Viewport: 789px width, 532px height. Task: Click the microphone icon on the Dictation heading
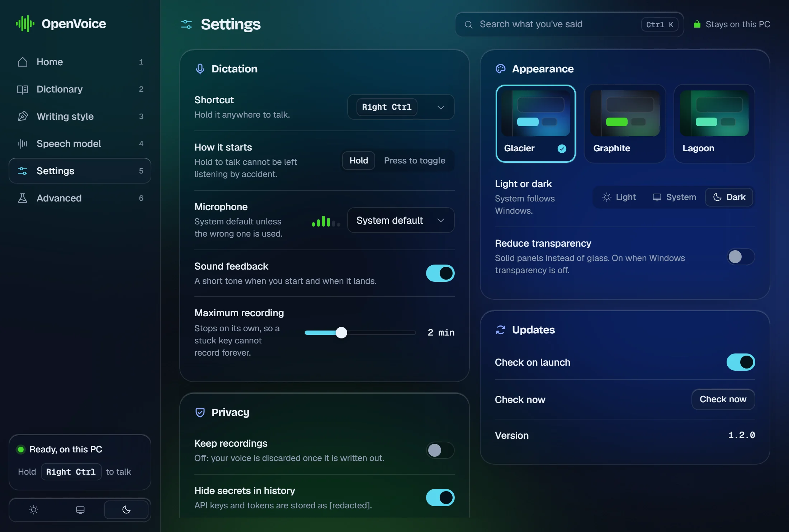coord(200,69)
